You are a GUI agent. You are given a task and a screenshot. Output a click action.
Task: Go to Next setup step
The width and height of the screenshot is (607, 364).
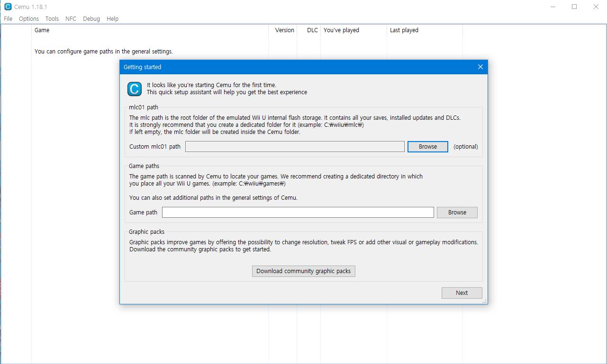click(462, 293)
